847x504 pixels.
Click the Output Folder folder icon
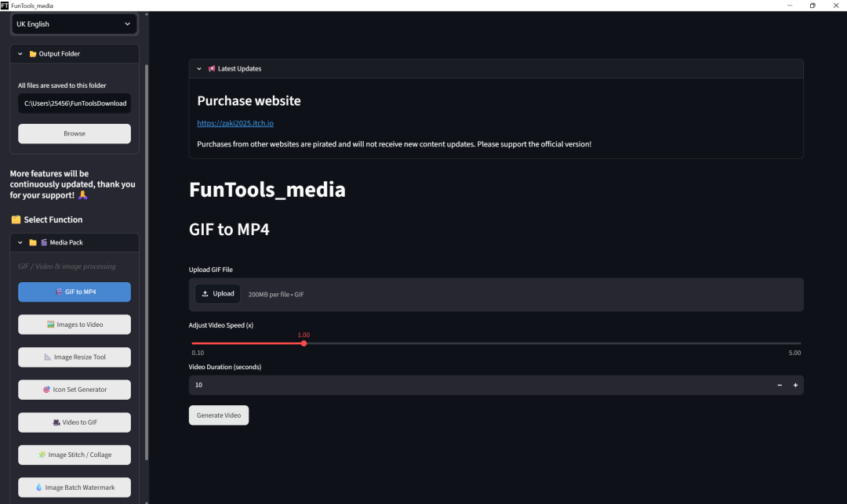(33, 54)
